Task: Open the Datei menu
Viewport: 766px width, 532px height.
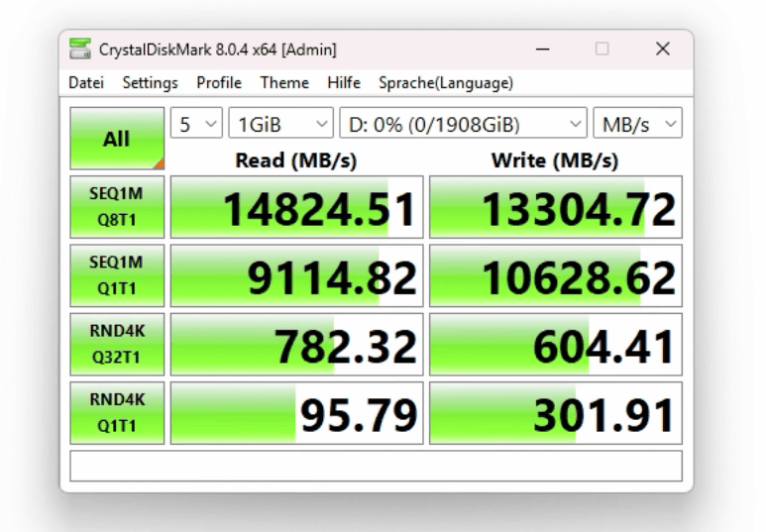Action: (x=86, y=82)
